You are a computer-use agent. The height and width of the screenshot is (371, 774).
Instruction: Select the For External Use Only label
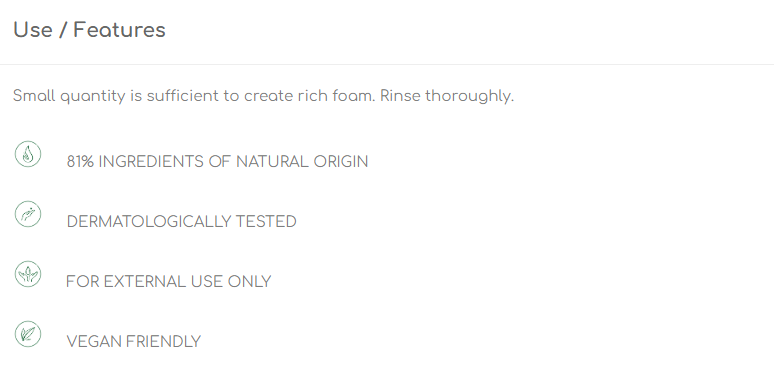tap(168, 282)
